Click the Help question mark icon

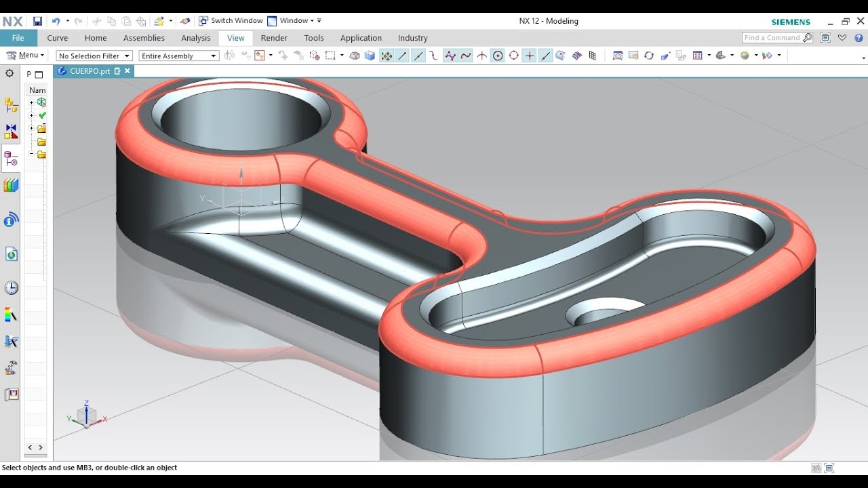pos(859,38)
